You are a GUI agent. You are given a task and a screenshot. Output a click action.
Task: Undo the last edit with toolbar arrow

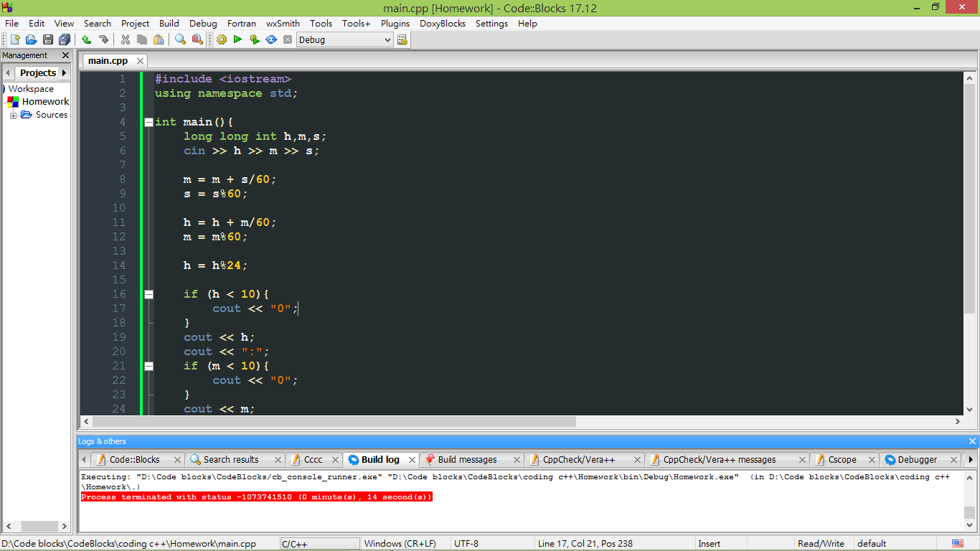coord(87,39)
